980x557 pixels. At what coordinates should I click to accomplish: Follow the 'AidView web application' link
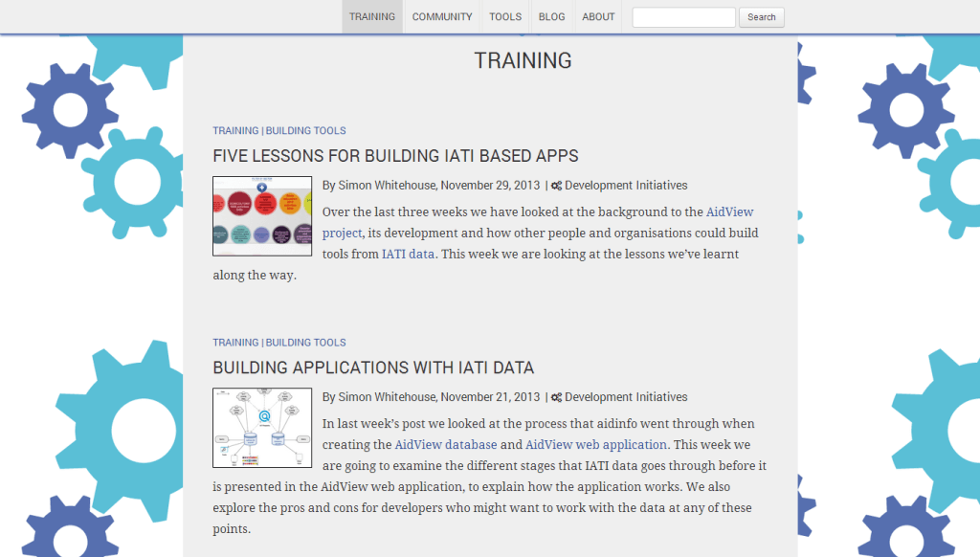[596, 444]
